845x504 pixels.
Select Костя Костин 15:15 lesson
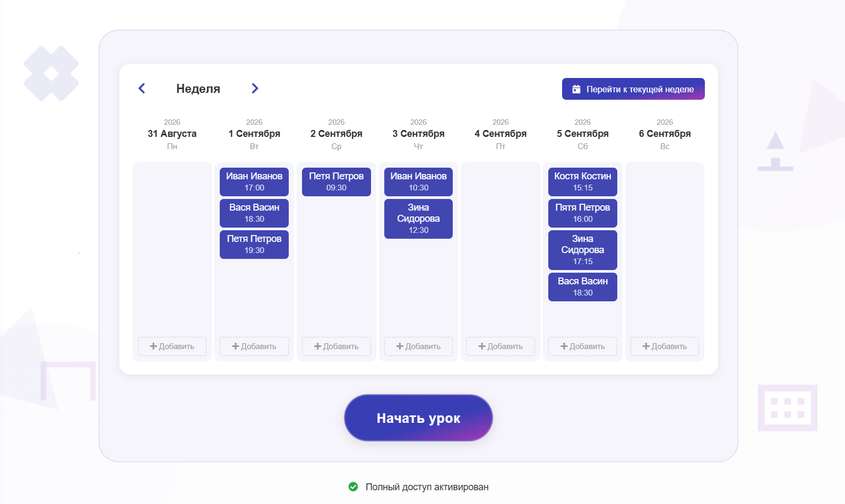point(583,182)
